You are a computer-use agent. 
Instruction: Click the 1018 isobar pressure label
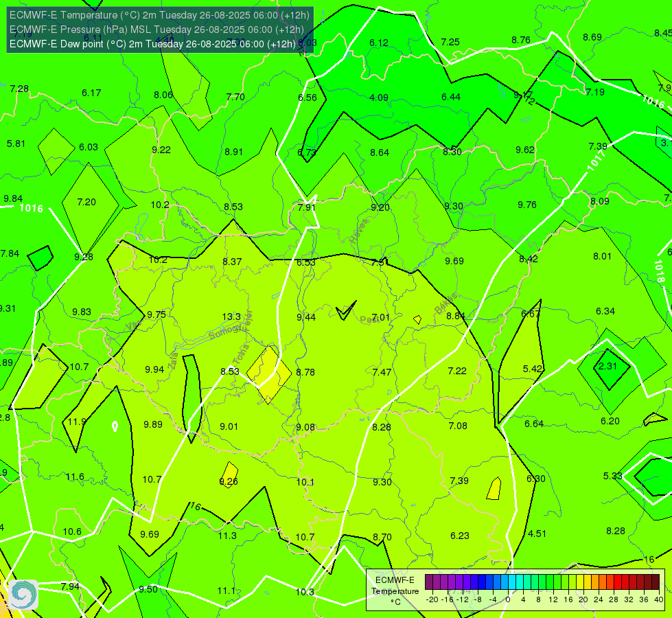tap(660, 271)
